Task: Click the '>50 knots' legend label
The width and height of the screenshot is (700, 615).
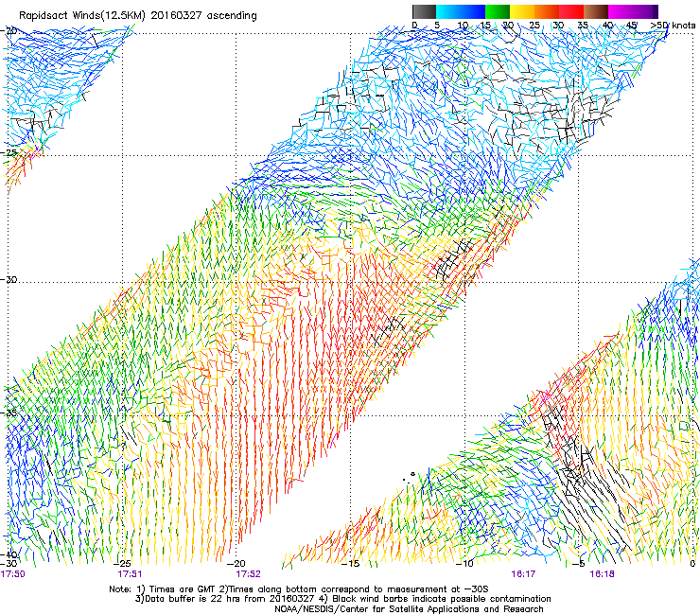Action: coord(673,26)
